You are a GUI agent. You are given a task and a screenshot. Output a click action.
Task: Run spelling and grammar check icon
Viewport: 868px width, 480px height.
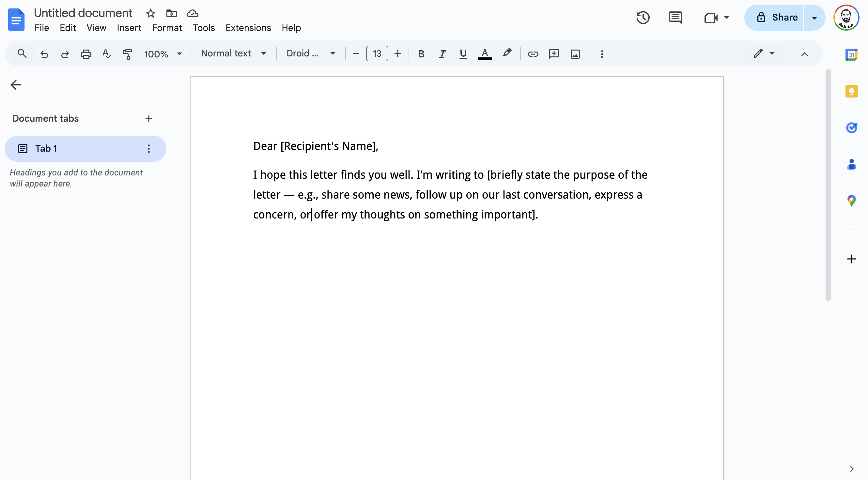click(107, 54)
